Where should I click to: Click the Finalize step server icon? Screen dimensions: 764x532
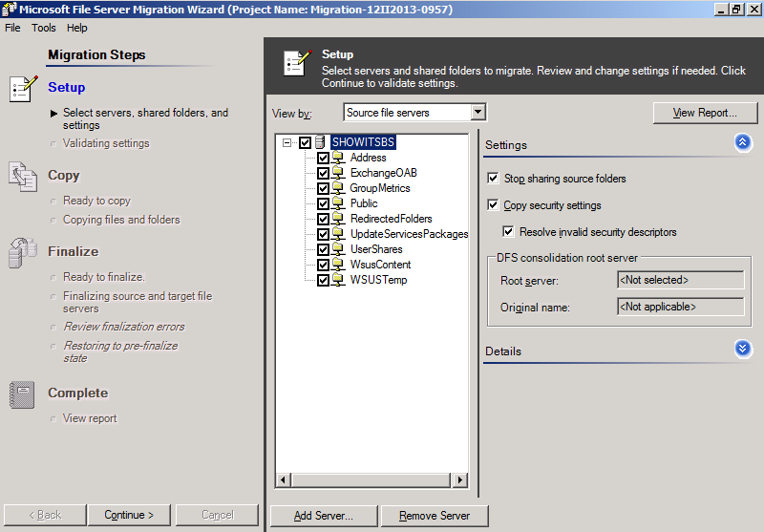coord(22,252)
